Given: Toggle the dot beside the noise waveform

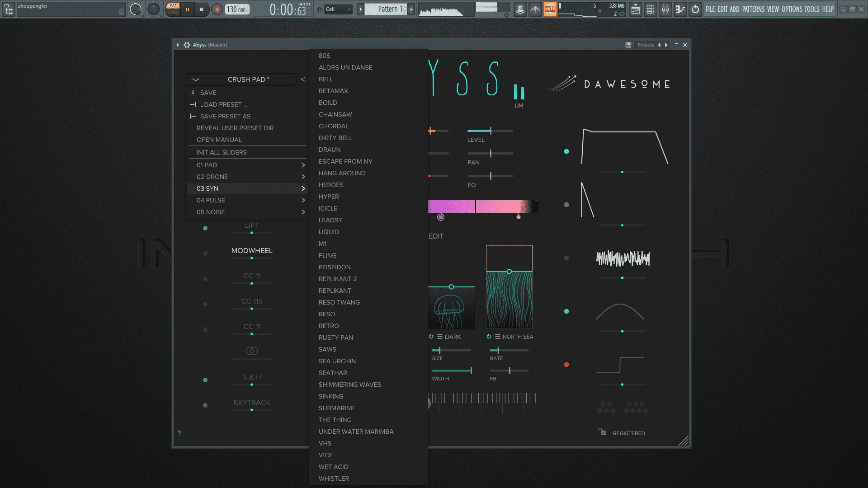Looking at the screenshot, I should tap(566, 258).
